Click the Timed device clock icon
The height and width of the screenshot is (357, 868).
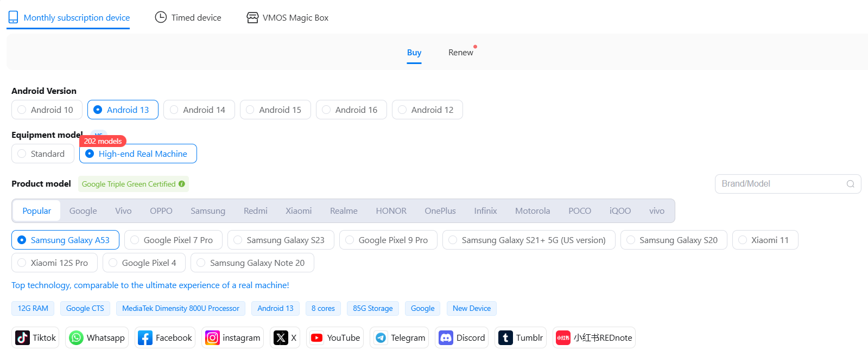(161, 17)
